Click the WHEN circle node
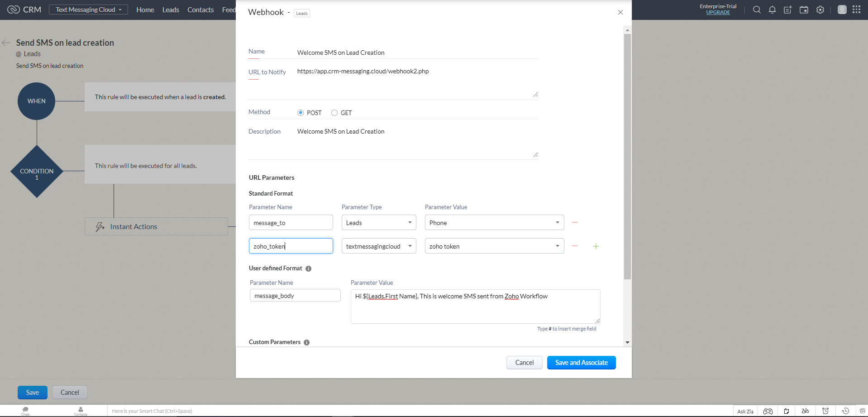This screenshot has height=417, width=868. (37, 101)
